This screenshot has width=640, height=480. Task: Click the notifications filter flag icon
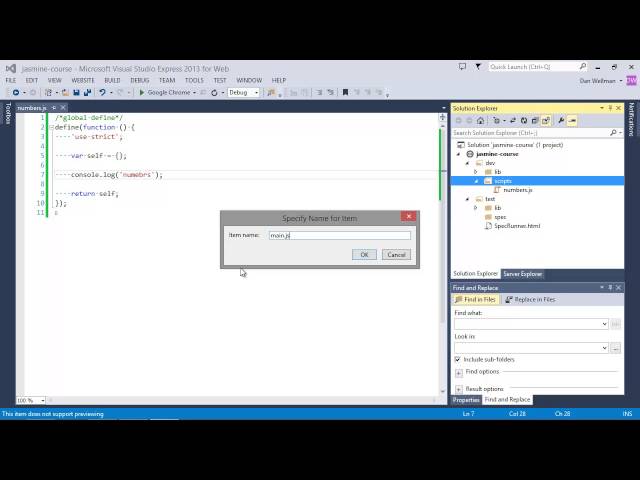tap(478, 67)
